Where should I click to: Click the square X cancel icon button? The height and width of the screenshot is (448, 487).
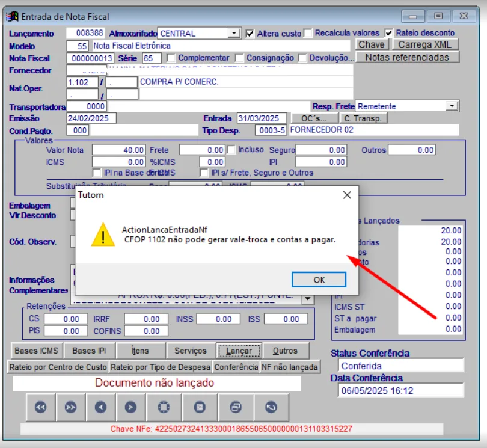200,407
